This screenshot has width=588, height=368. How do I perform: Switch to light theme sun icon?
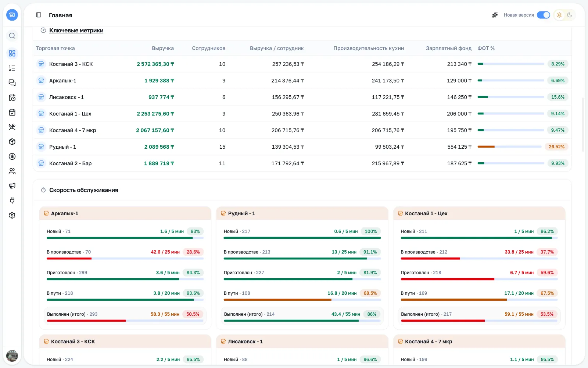click(559, 15)
